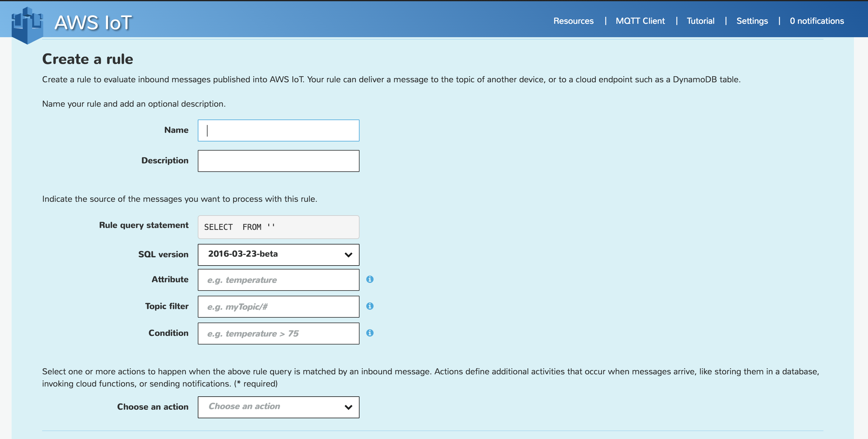This screenshot has height=439, width=868.
Task: Click the SQL version label
Action: 163,254
